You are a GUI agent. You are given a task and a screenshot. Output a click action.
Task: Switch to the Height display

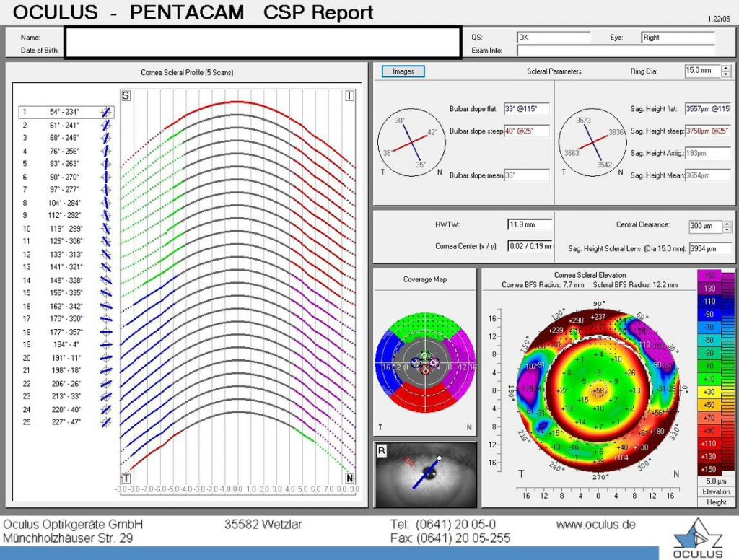pyautogui.click(x=716, y=501)
